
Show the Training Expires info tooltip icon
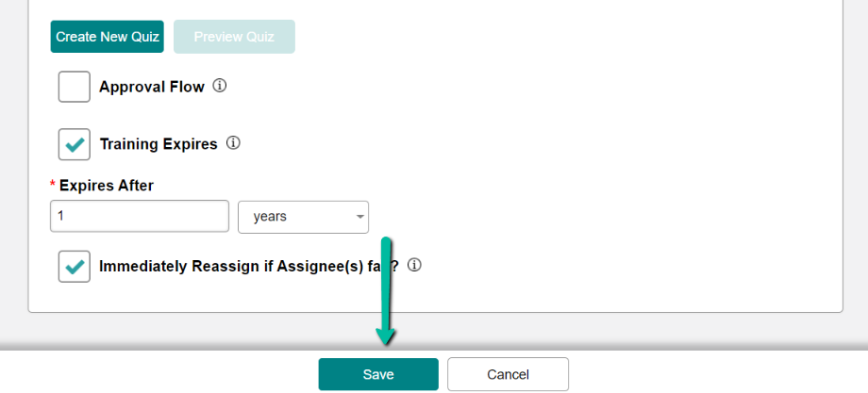tap(234, 143)
